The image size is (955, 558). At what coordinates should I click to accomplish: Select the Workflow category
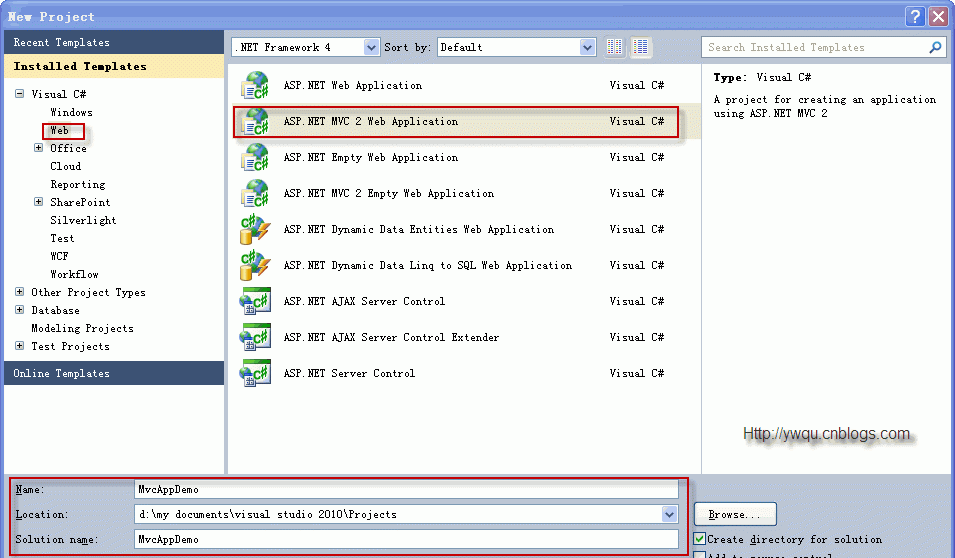tap(74, 274)
